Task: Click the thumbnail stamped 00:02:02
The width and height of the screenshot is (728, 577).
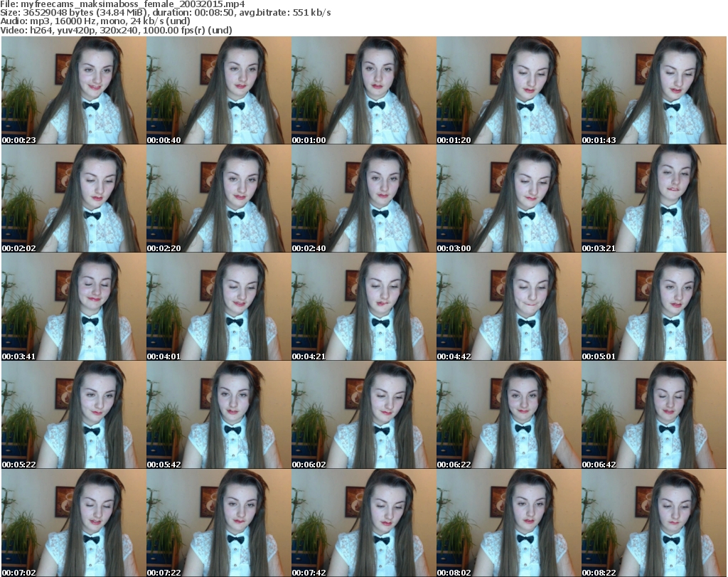Action: 74,198
